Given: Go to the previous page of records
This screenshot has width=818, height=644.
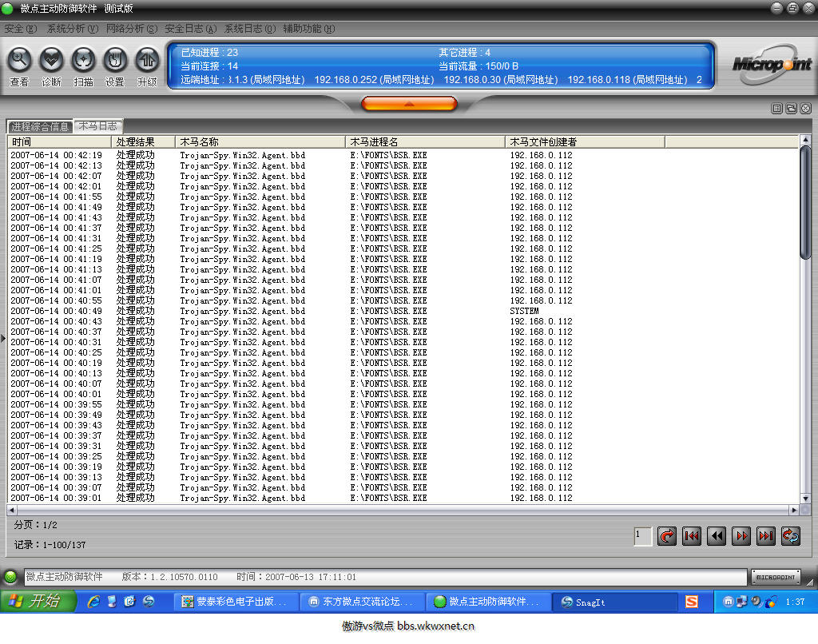Looking at the screenshot, I should 717,536.
